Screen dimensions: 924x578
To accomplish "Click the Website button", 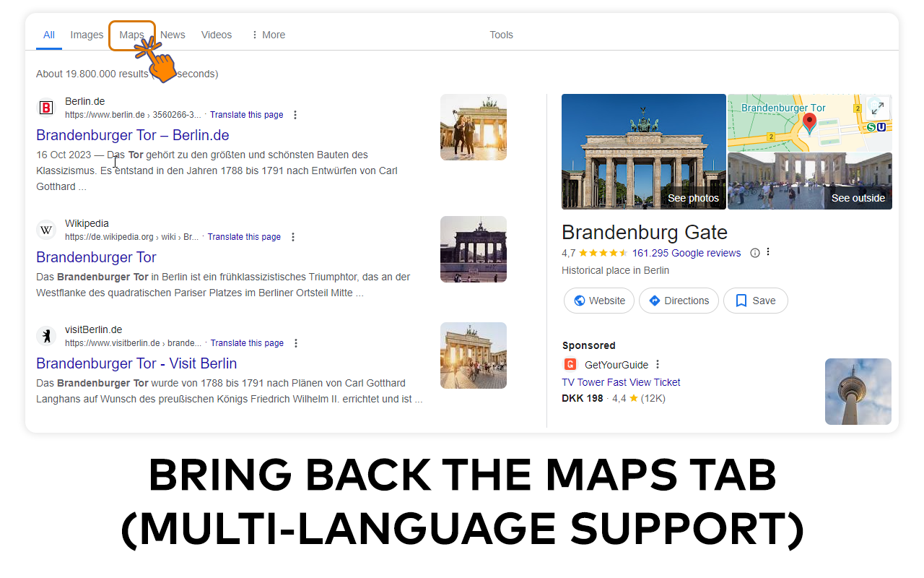I will coord(599,301).
